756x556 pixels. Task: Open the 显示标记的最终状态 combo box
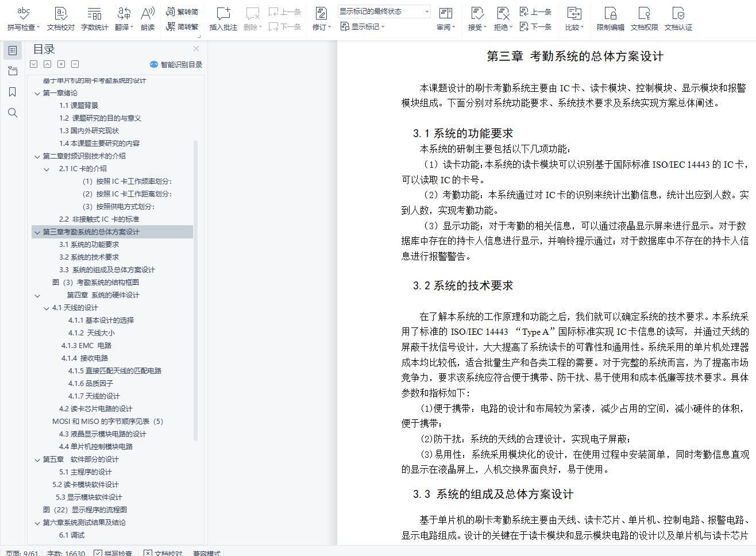coord(384,11)
